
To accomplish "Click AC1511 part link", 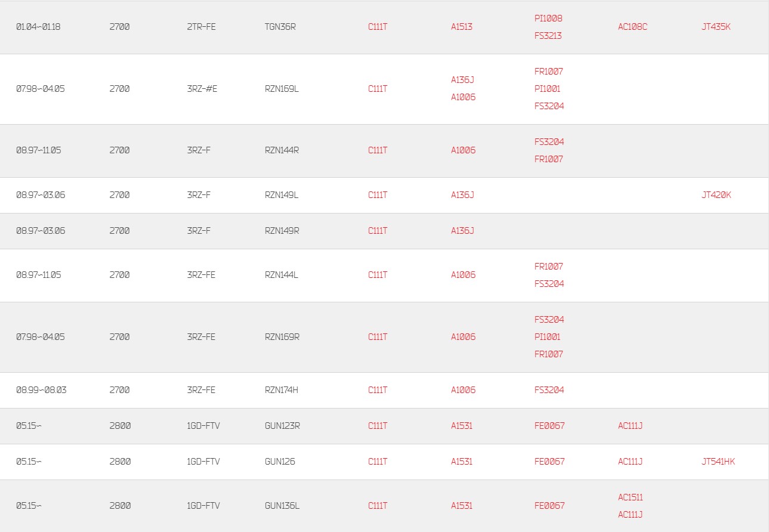I will tap(631, 497).
